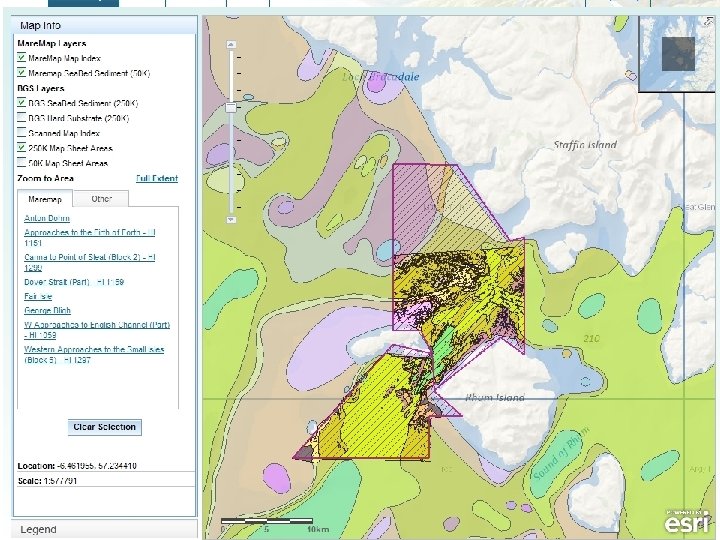
Task: Click the zoom-out arrow below the map slider
Action: tap(231, 219)
